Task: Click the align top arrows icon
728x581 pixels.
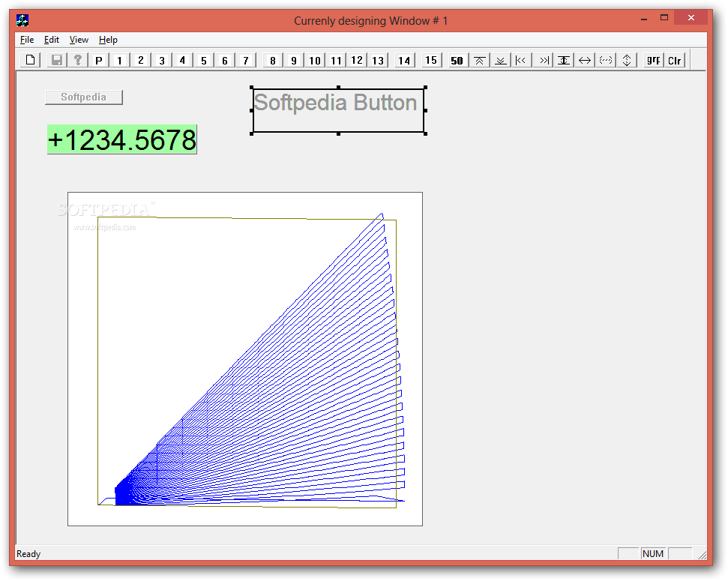Action: (479, 60)
